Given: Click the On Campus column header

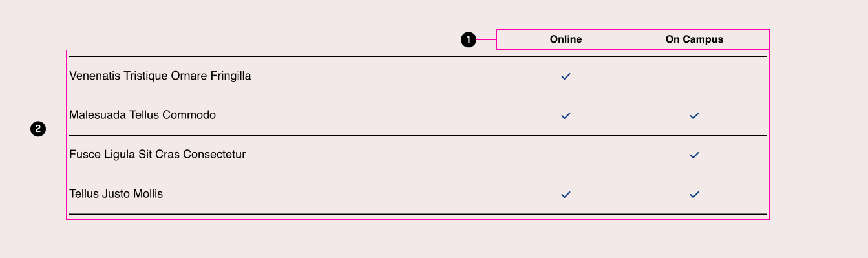Looking at the screenshot, I should pos(694,39).
